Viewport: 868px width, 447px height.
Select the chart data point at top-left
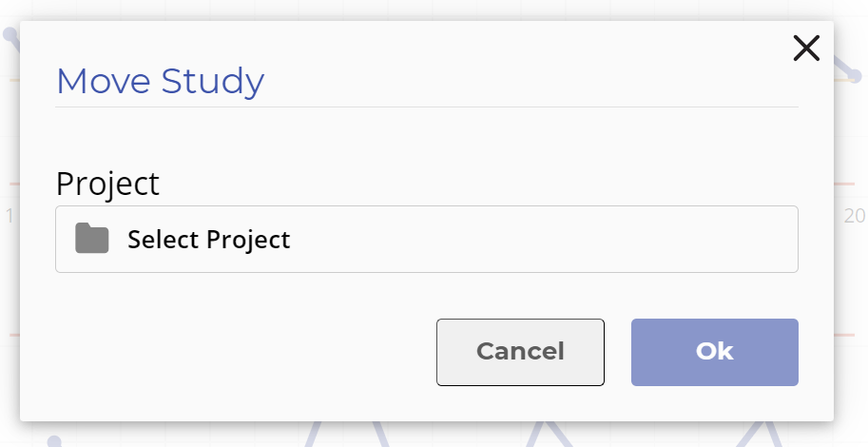tap(10, 35)
